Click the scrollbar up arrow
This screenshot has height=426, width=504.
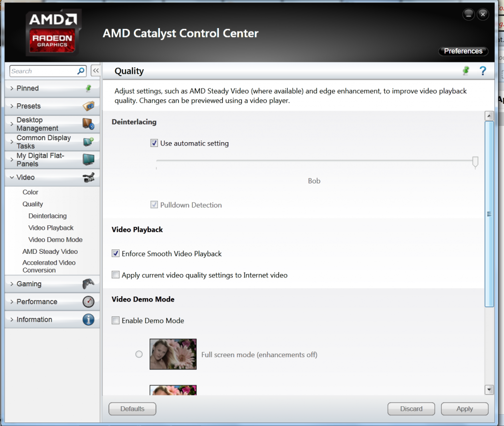click(489, 116)
